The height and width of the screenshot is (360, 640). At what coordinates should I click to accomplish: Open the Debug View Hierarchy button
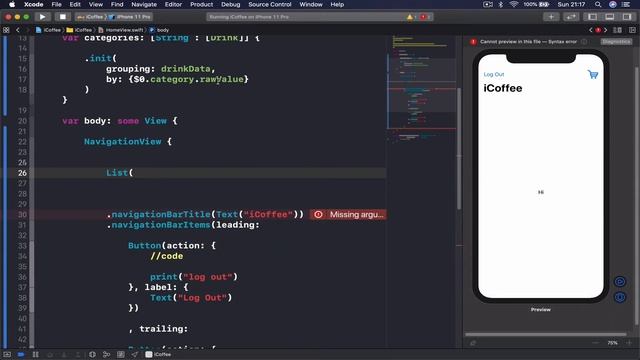[92, 354]
